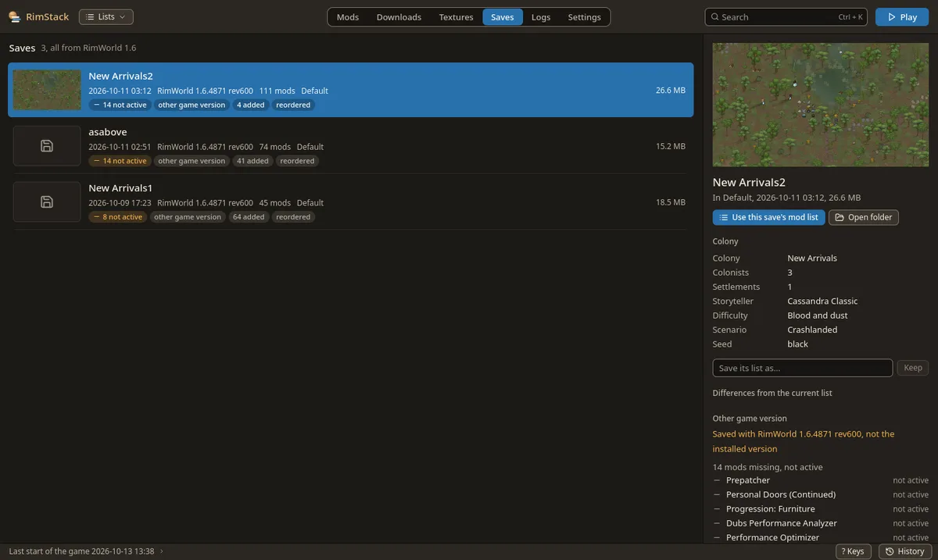Viewport: 938px width, 560px height.
Task: Click the Keep button
Action: point(913,368)
